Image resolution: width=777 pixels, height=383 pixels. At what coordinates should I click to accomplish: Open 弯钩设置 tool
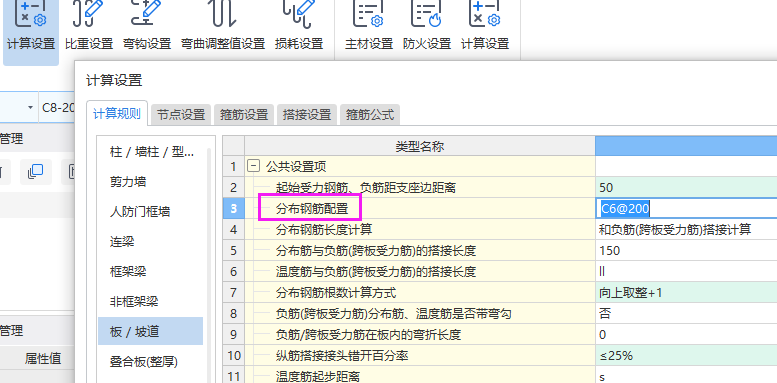click(x=147, y=27)
